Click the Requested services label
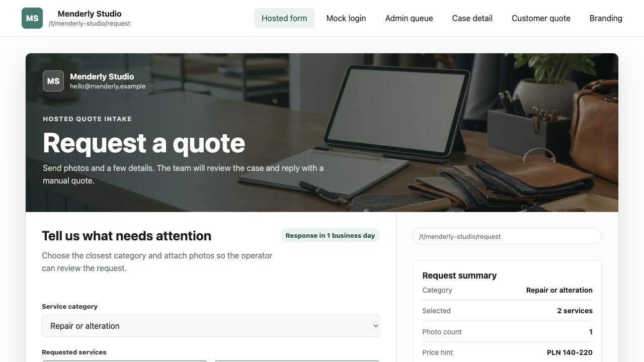The width and height of the screenshot is (644, 362). click(74, 352)
